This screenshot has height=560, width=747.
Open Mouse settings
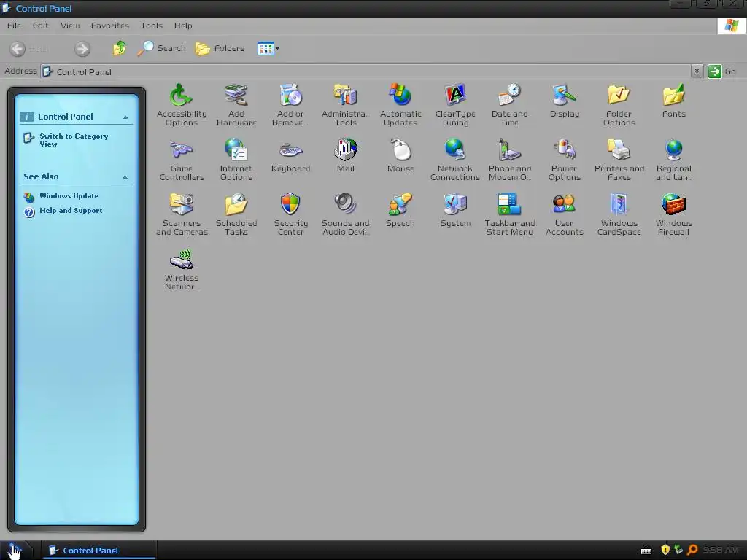pos(400,156)
